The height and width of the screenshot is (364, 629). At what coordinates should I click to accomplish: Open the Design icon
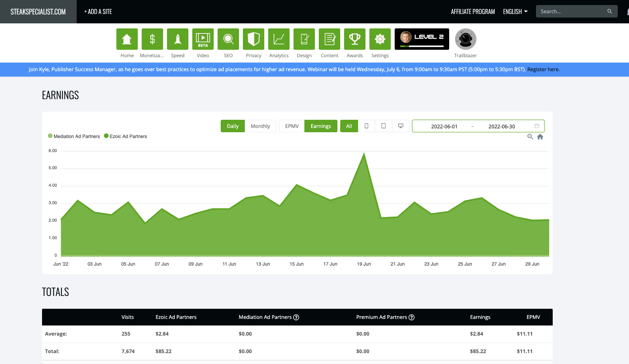tap(304, 39)
